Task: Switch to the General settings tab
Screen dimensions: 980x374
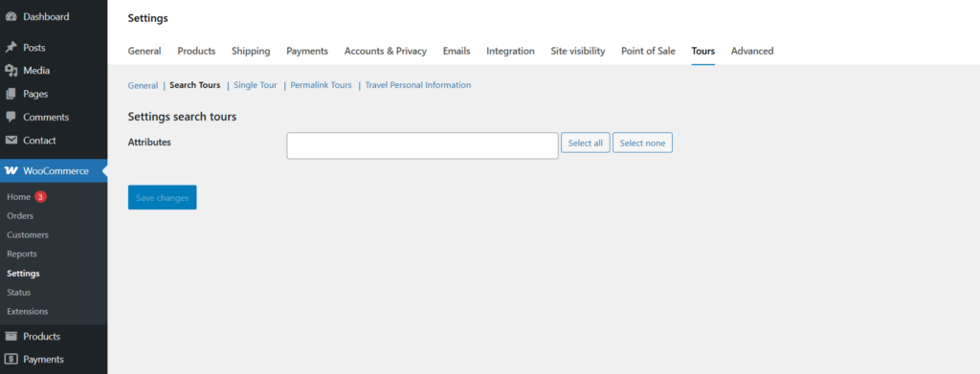Action: point(145,52)
